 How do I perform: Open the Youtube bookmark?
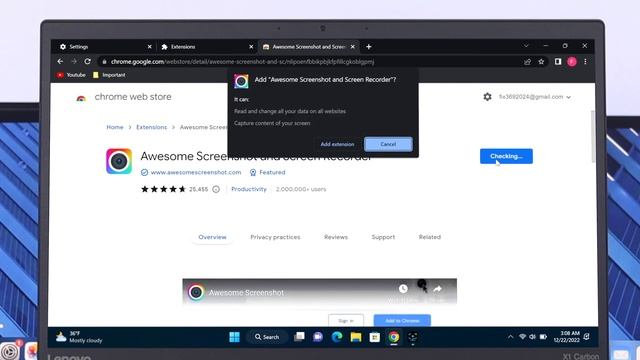(71, 75)
